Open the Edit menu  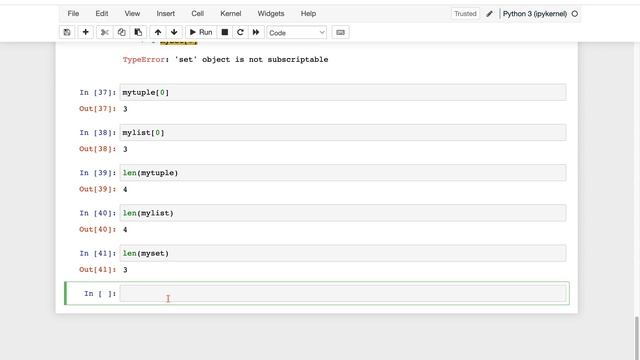click(102, 13)
